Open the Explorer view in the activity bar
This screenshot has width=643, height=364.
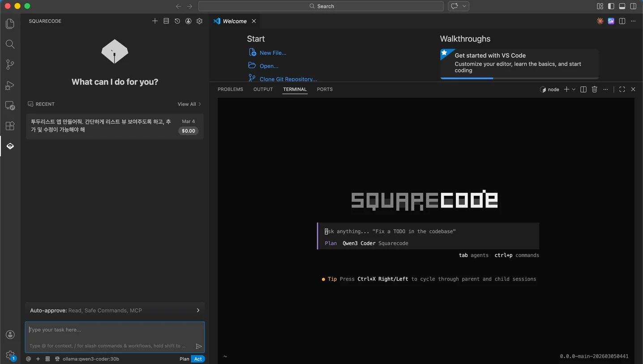point(10,24)
